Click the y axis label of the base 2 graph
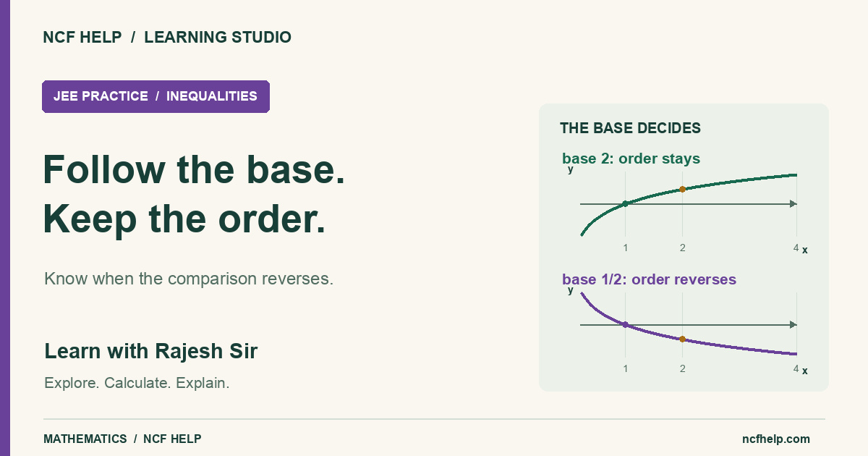Image resolution: width=868 pixels, height=456 pixels. click(x=571, y=169)
